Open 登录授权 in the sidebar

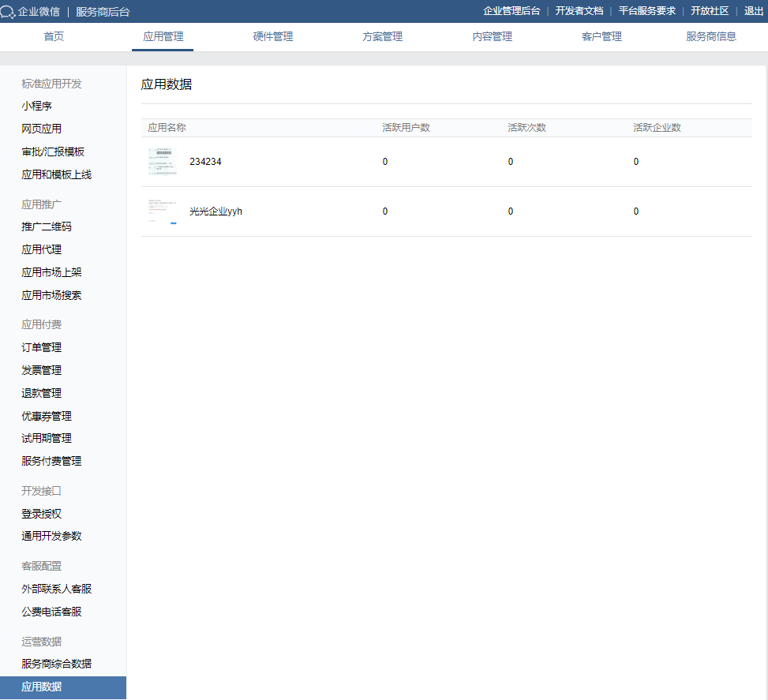[42, 514]
